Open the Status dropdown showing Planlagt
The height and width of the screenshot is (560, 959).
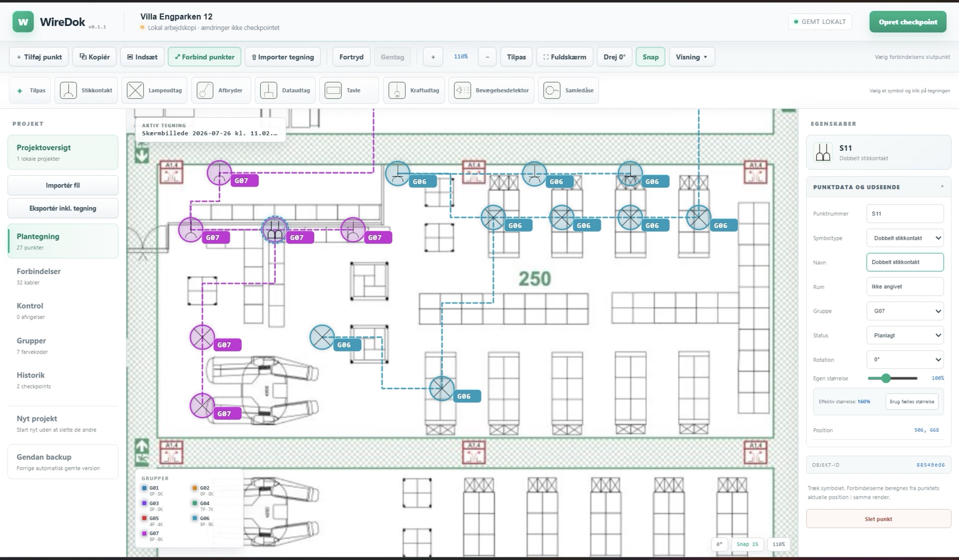pos(905,335)
